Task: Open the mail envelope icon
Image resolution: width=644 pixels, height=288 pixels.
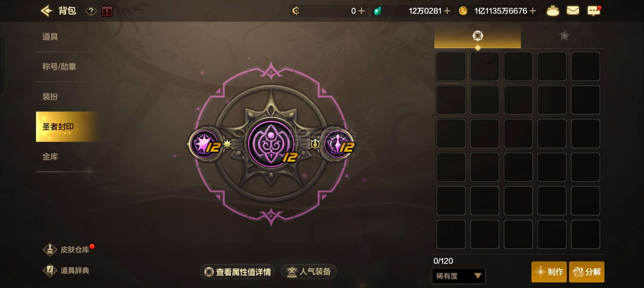Action: pyautogui.click(x=573, y=11)
